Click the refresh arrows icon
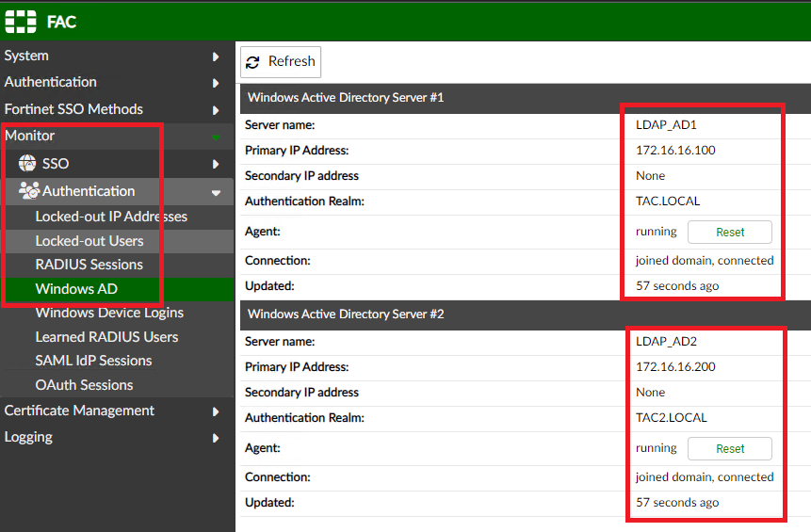The image size is (811, 532). [252, 62]
